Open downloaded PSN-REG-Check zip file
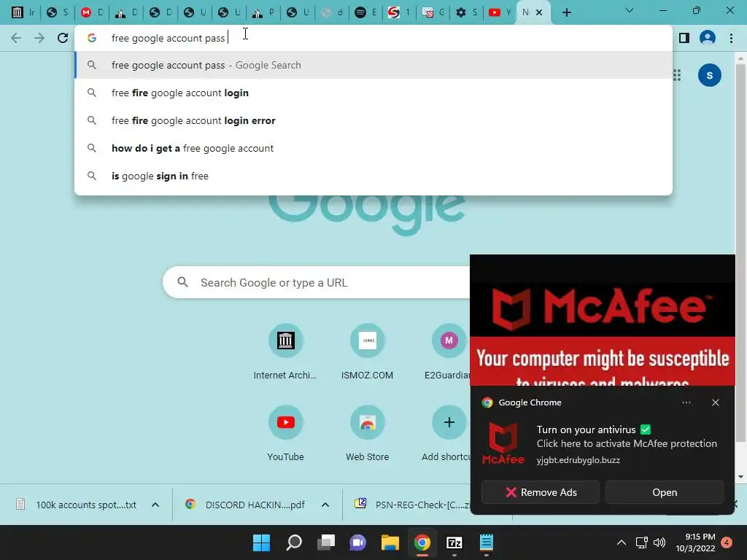The width and height of the screenshot is (747, 560). [411, 505]
